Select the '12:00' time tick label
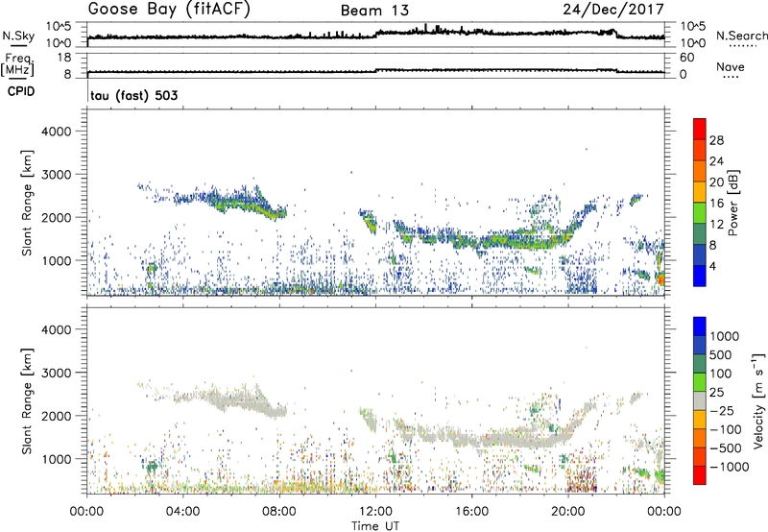This screenshot has width=768, height=532. (x=375, y=512)
